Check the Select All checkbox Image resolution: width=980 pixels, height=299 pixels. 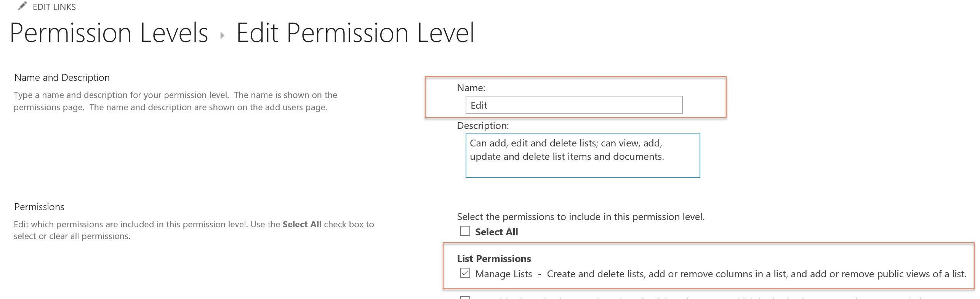point(466,231)
